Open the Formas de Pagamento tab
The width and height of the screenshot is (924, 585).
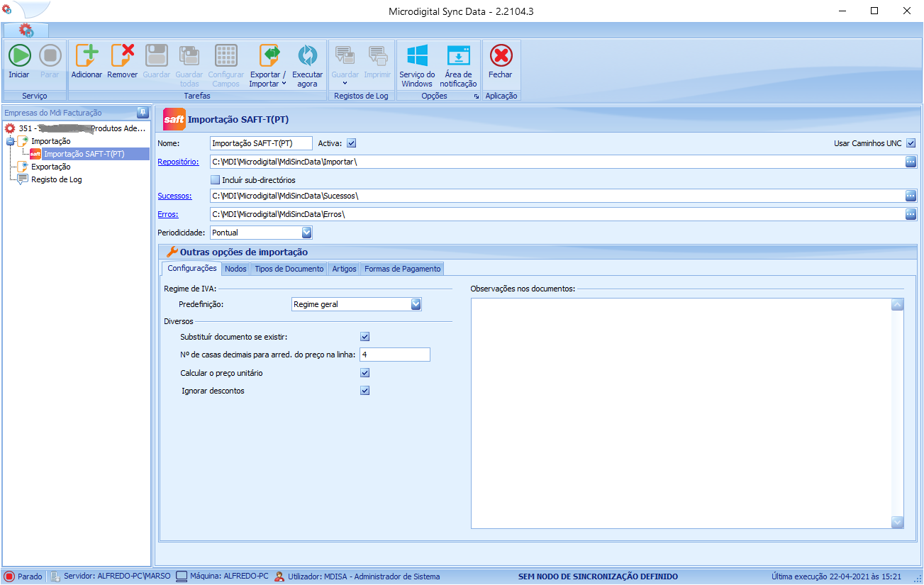403,269
